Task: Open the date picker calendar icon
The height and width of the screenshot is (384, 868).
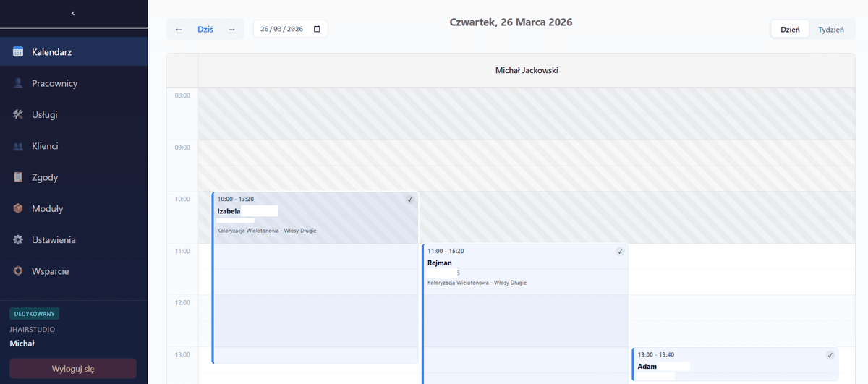Action: [316, 29]
